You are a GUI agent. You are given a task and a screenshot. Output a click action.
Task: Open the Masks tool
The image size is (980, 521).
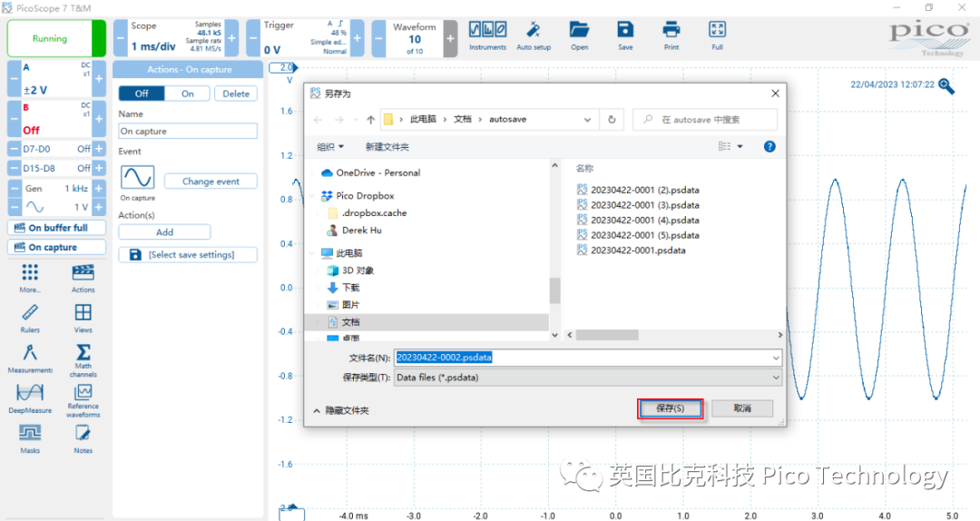tap(30, 433)
